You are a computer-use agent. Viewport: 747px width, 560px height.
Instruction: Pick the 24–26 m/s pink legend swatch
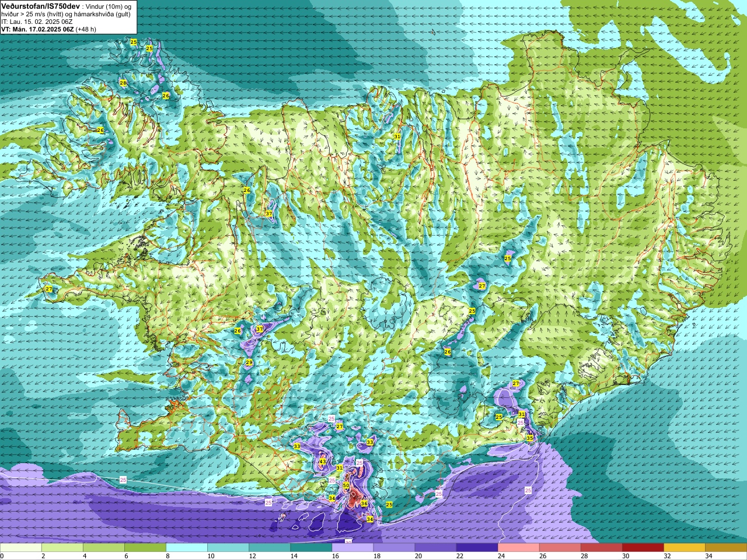(x=518, y=548)
